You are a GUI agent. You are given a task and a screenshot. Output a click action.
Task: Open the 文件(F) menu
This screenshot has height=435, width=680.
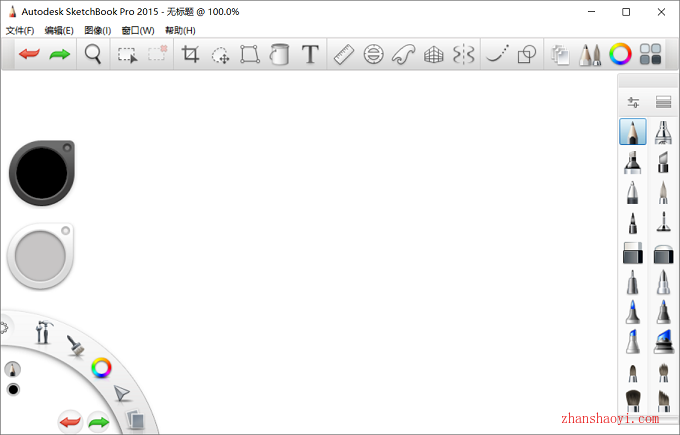tap(20, 30)
